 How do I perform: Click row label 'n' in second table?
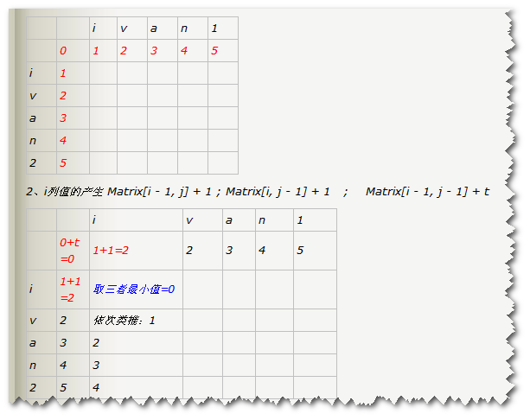point(33,366)
